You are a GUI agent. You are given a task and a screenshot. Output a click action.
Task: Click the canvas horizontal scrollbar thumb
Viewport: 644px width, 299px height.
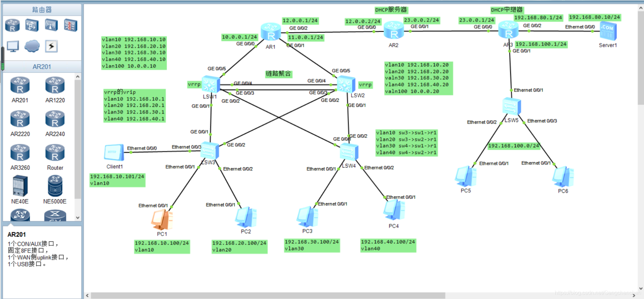(x=268, y=295)
